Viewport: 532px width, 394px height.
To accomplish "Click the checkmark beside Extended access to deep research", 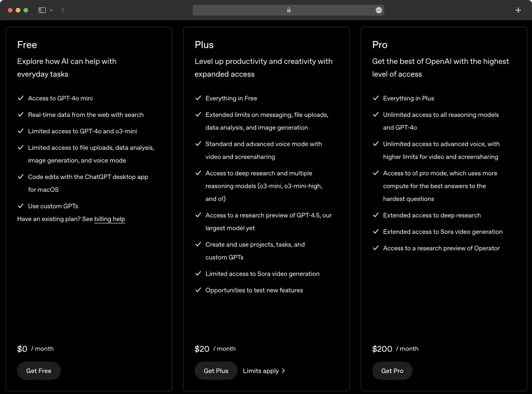I will (375, 215).
